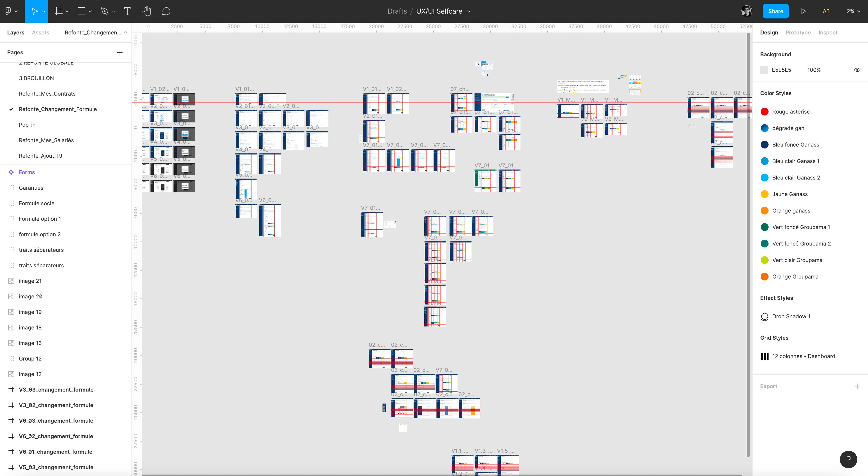This screenshot has width=868, height=476.
Task: Click the Drop Shadow 1 effect icon
Action: pyautogui.click(x=765, y=317)
